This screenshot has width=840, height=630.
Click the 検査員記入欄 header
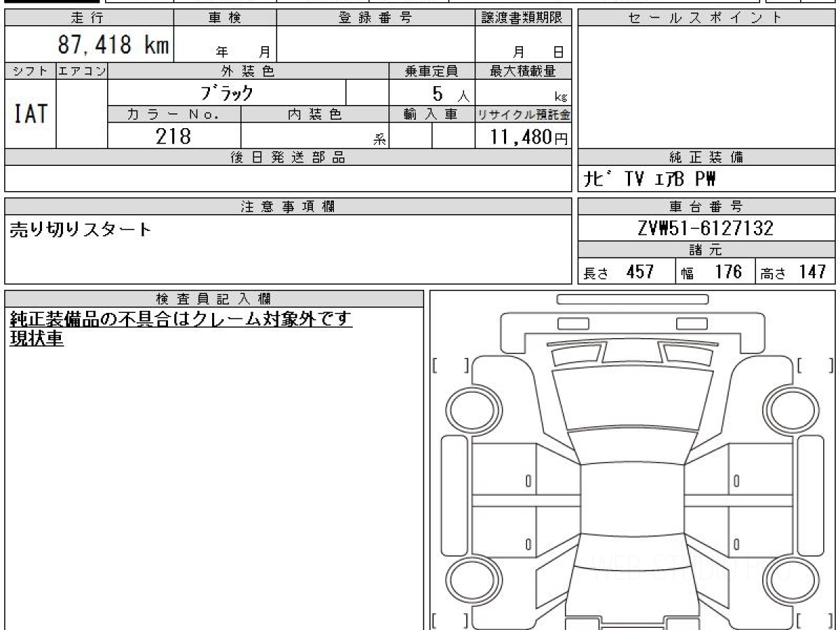click(214, 298)
